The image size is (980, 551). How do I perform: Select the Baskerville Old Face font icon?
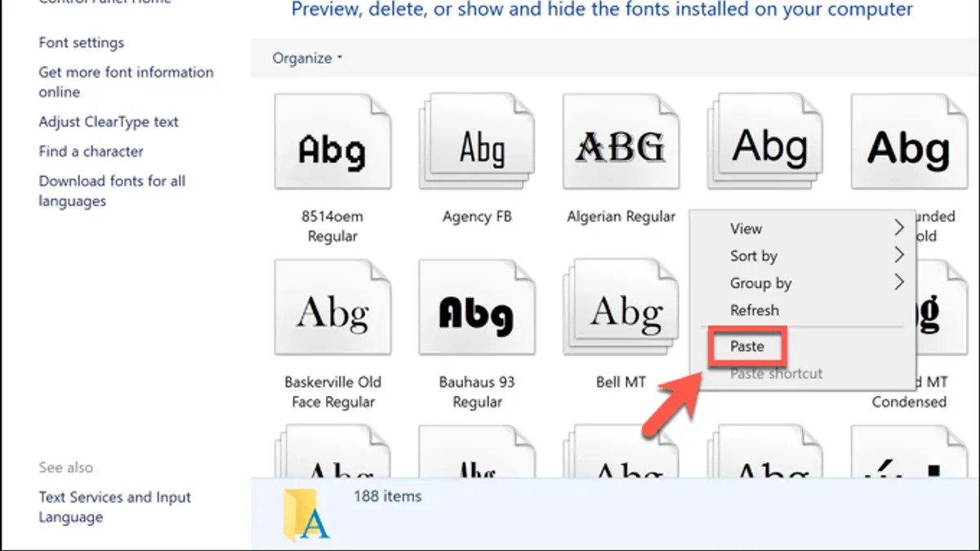click(x=332, y=309)
